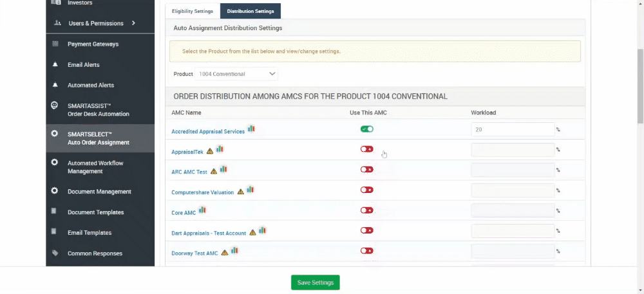Open the Core AMC bar chart icon
The image size is (644, 294).
pos(202,210)
